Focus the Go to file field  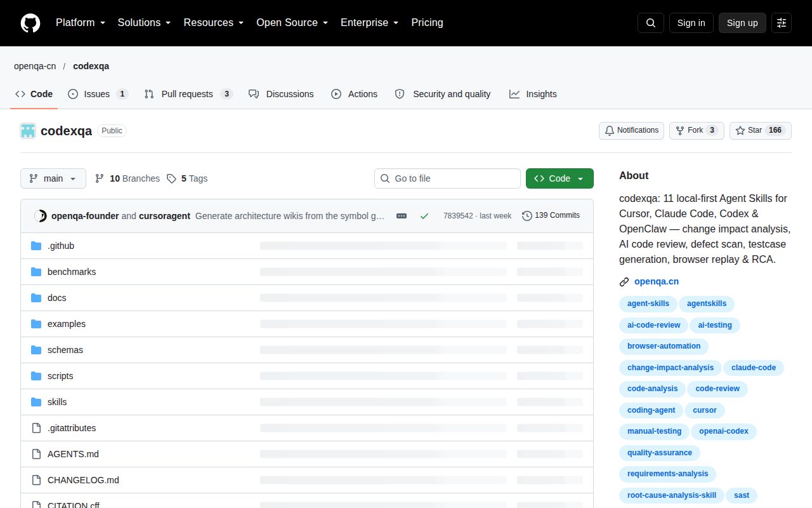447,178
